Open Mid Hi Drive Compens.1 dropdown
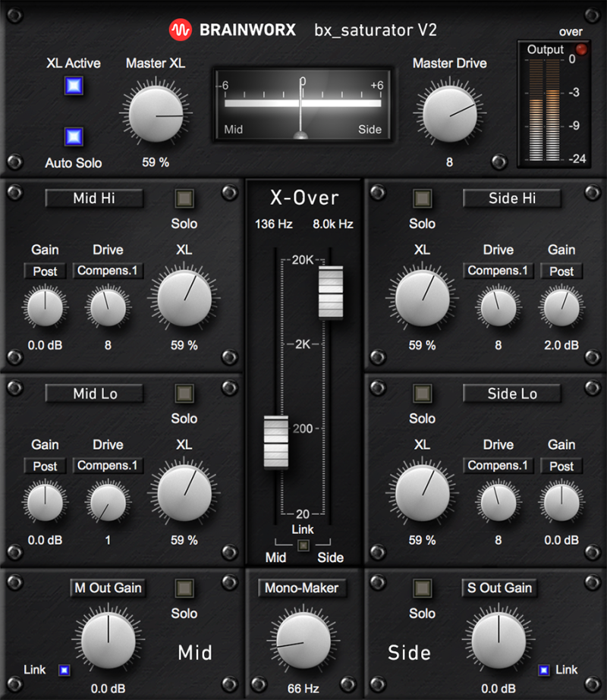The width and height of the screenshot is (607, 700). tap(108, 271)
